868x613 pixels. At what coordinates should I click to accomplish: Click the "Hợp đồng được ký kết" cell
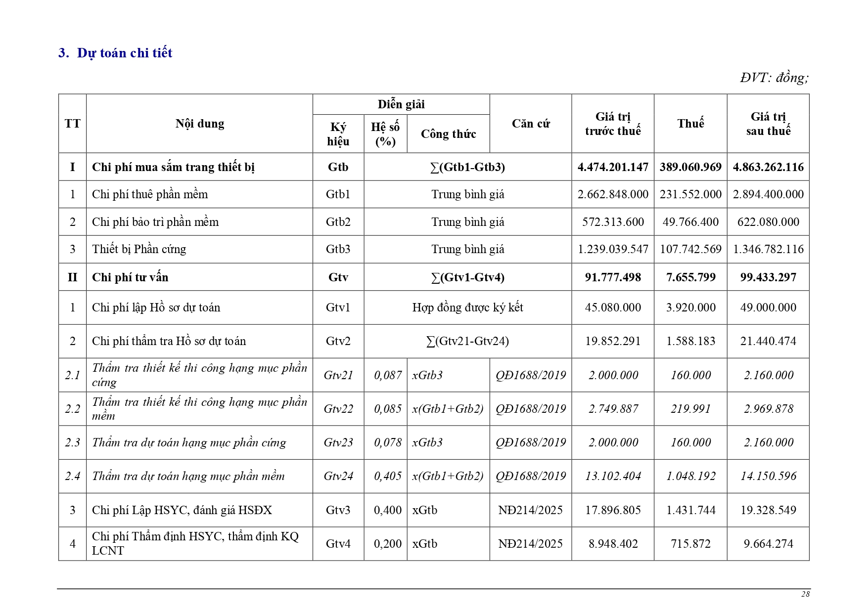click(467, 307)
